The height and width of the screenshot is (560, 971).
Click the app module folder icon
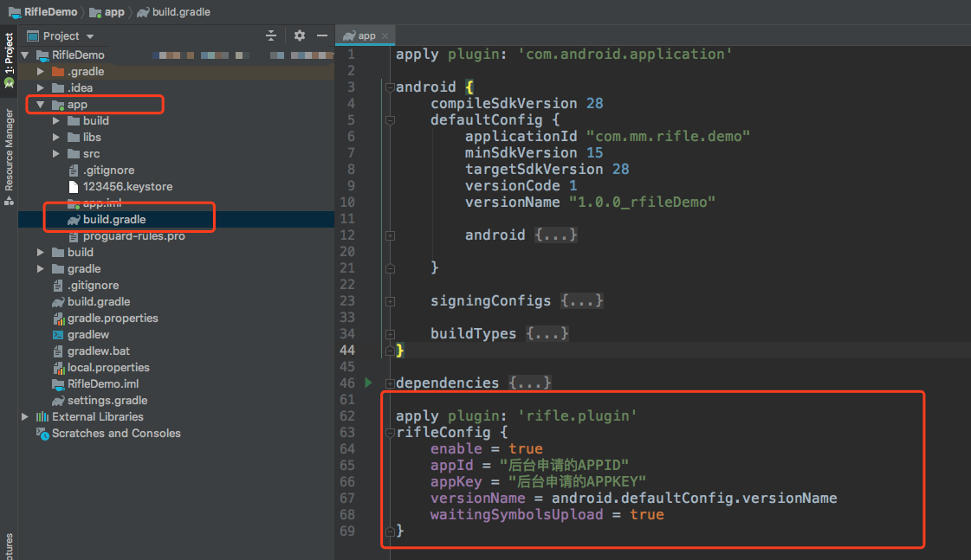tap(58, 105)
